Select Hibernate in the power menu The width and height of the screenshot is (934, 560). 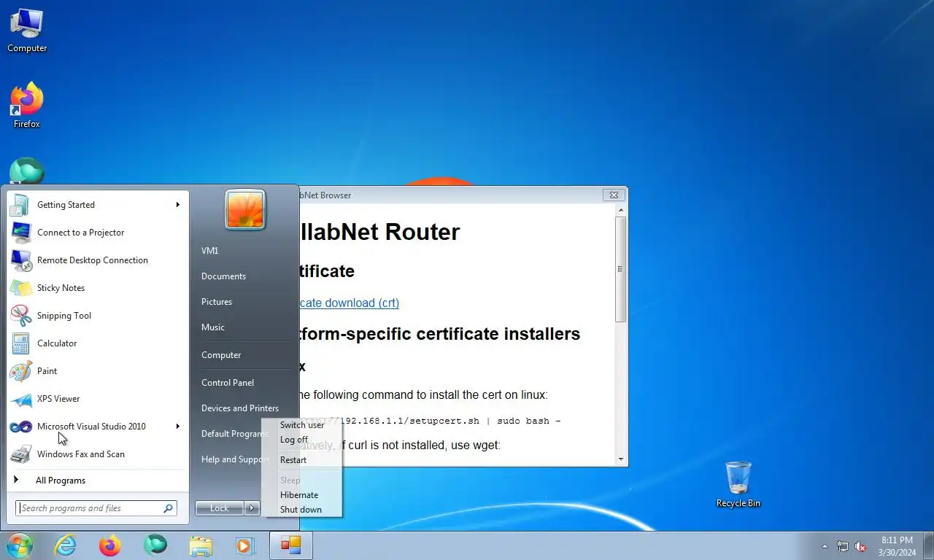pyautogui.click(x=299, y=495)
